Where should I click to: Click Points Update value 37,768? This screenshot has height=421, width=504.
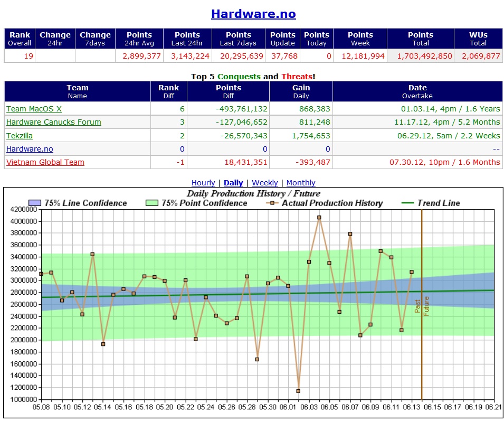pos(284,56)
